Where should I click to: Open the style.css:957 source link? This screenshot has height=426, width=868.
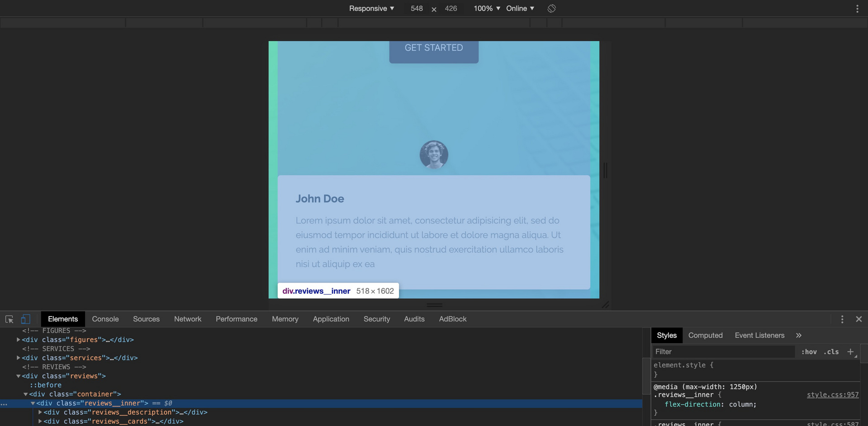[x=832, y=395]
